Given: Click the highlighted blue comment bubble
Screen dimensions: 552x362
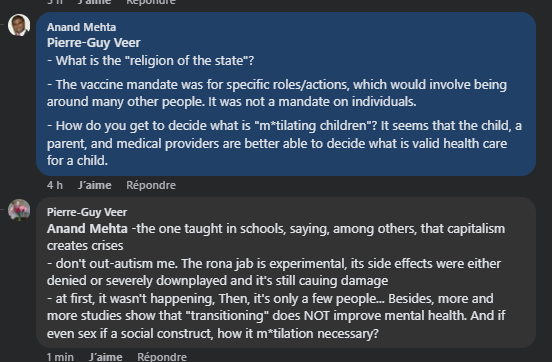Looking at the screenshot, I should (x=286, y=94).
